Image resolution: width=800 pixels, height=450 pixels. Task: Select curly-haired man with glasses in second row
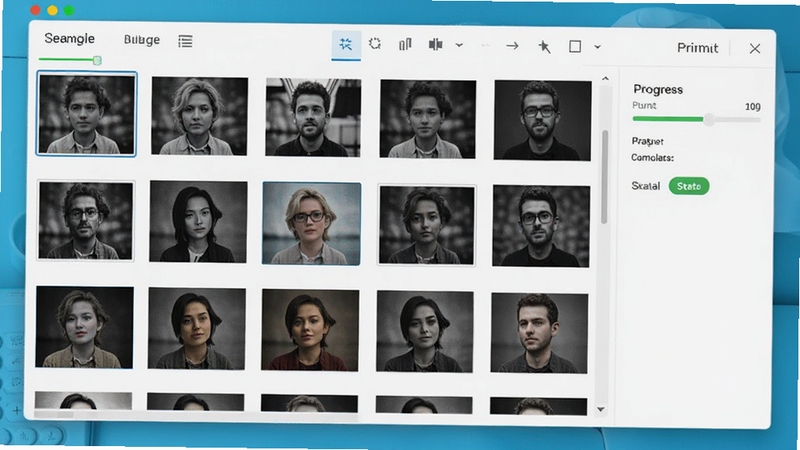[86, 220]
